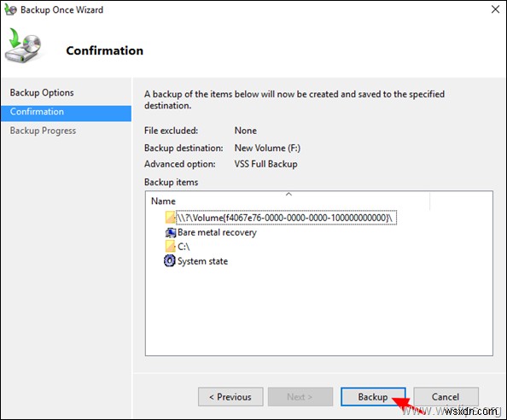Click the 'Backup destination:' label
The width and height of the screenshot is (507, 420).
(184, 148)
